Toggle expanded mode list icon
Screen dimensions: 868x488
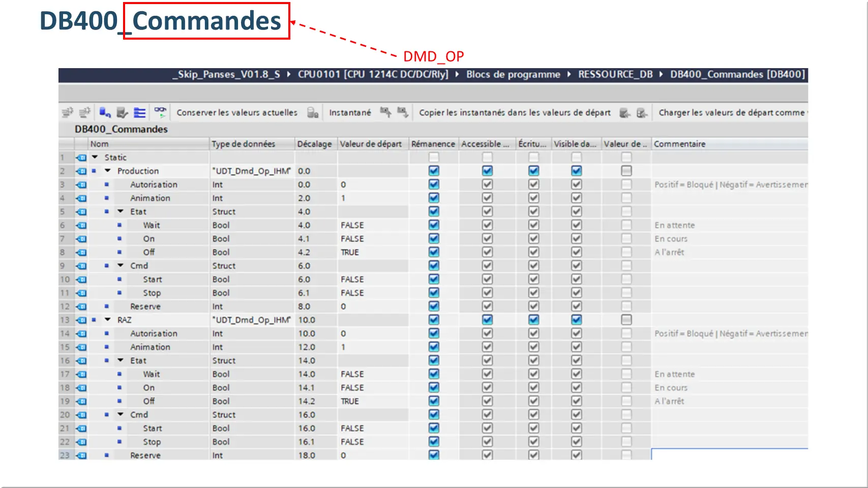(x=139, y=112)
